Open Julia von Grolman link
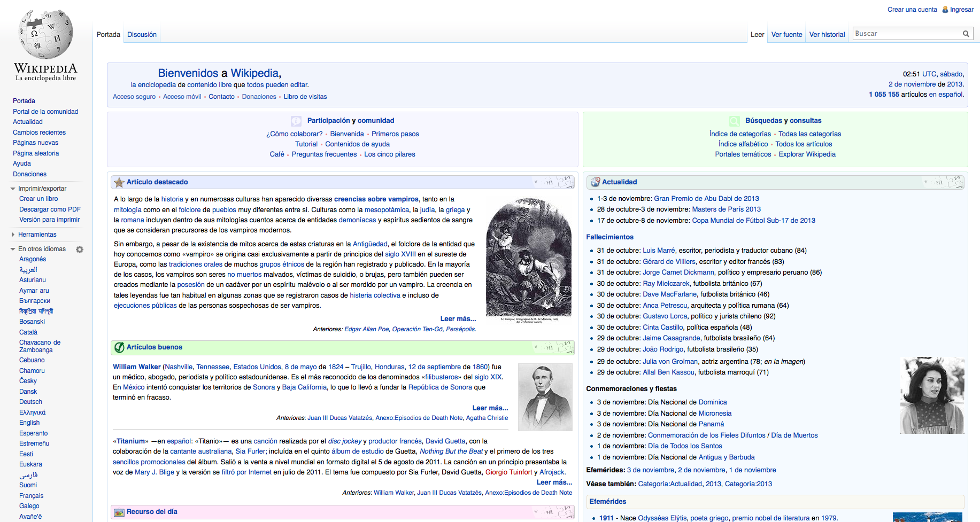 pyautogui.click(x=670, y=362)
